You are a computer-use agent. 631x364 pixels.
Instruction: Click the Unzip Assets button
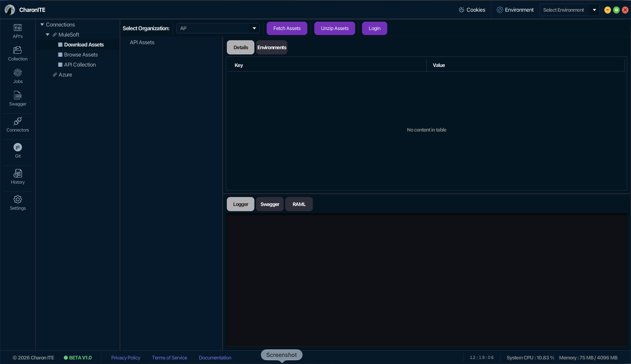click(334, 28)
